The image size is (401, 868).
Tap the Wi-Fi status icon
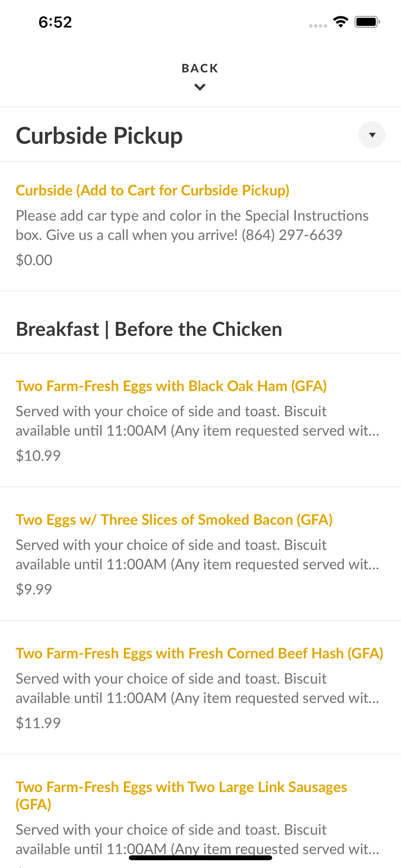coord(341,22)
